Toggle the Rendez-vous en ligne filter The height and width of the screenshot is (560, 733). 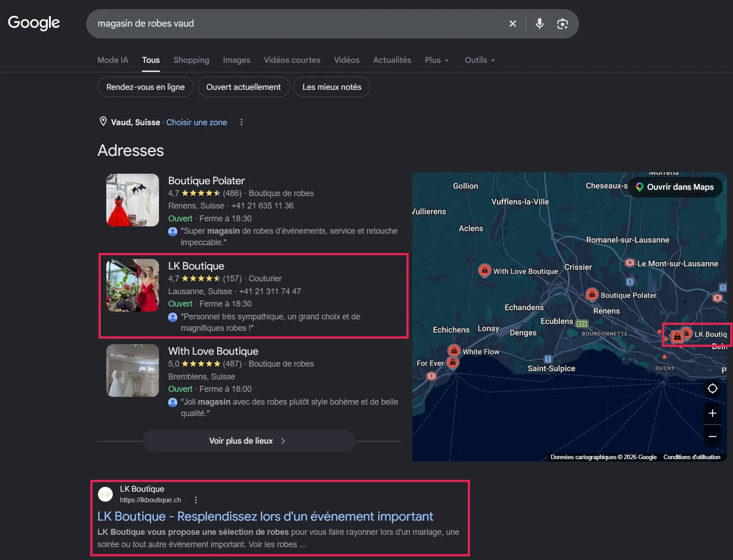click(146, 87)
